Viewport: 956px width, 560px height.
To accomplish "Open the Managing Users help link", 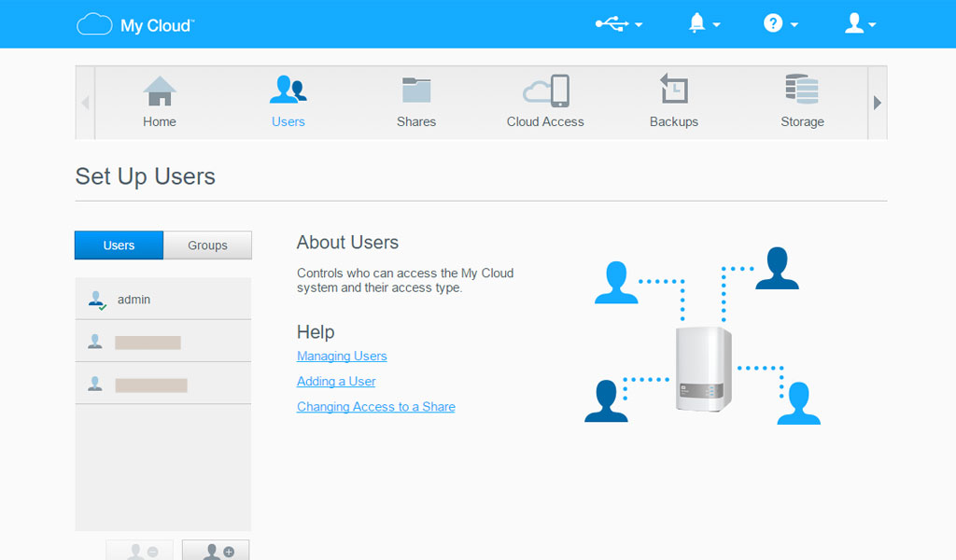I will (x=342, y=356).
